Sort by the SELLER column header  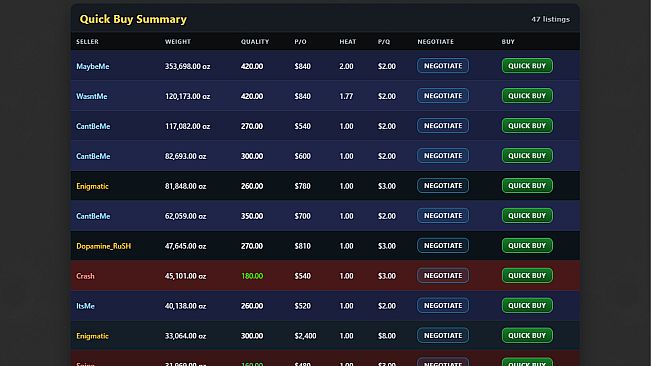pos(87,41)
